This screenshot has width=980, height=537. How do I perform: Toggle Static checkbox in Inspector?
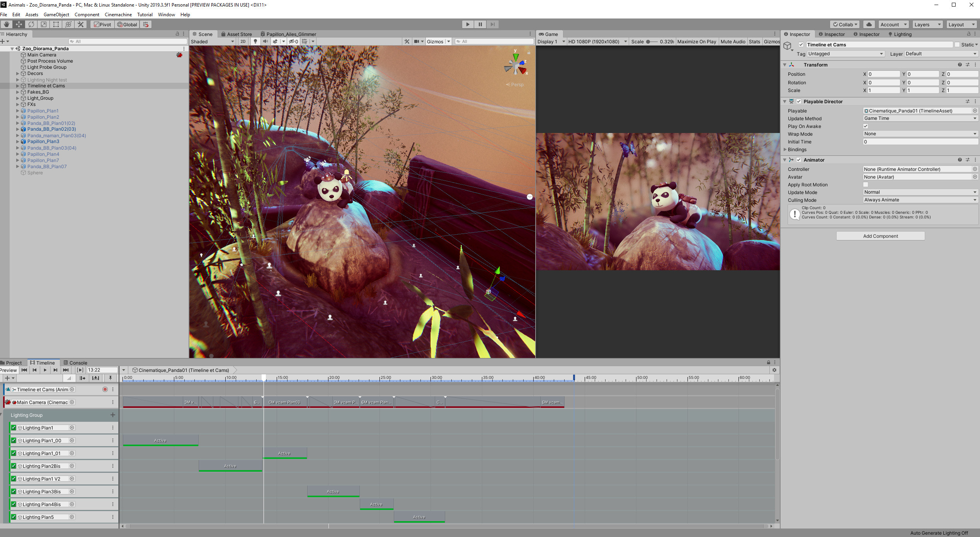957,44
